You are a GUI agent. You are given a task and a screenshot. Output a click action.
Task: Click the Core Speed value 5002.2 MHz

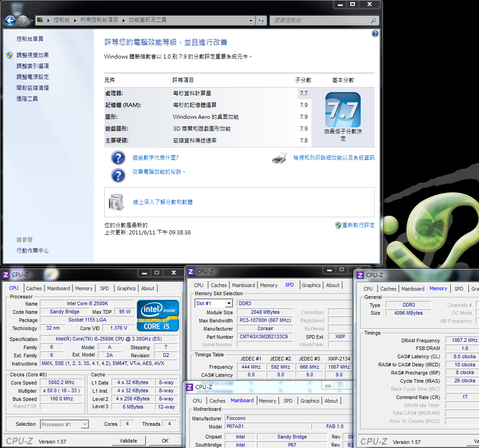[x=61, y=382]
